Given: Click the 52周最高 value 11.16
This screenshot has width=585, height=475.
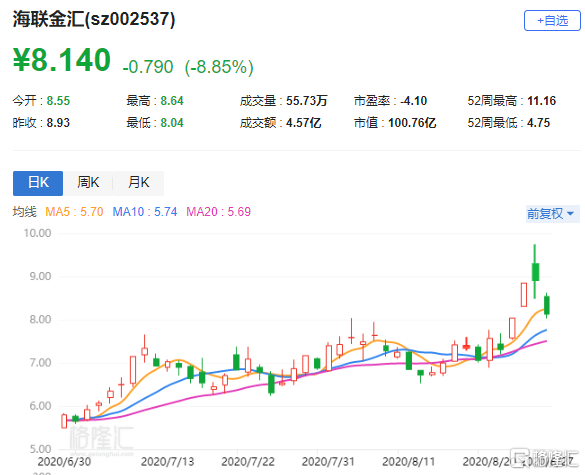Looking at the screenshot, I should pyautogui.click(x=541, y=101).
